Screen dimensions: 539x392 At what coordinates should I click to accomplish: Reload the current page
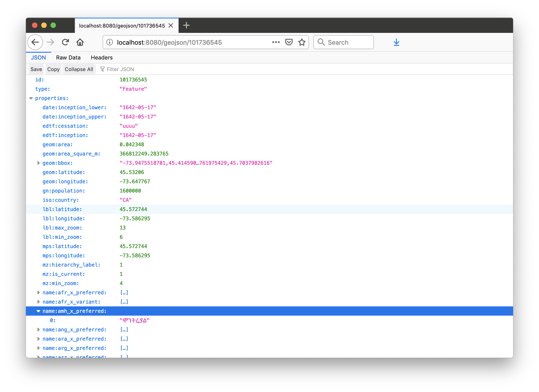65,42
